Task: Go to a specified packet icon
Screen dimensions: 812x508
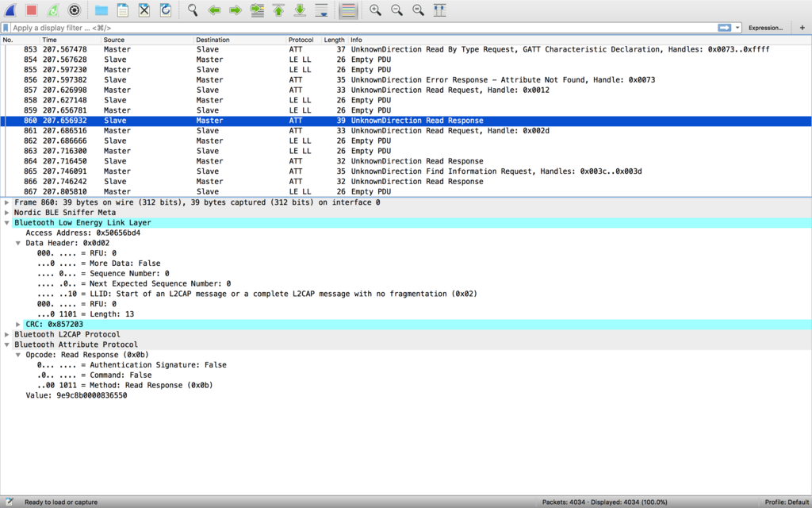Action: (257, 10)
